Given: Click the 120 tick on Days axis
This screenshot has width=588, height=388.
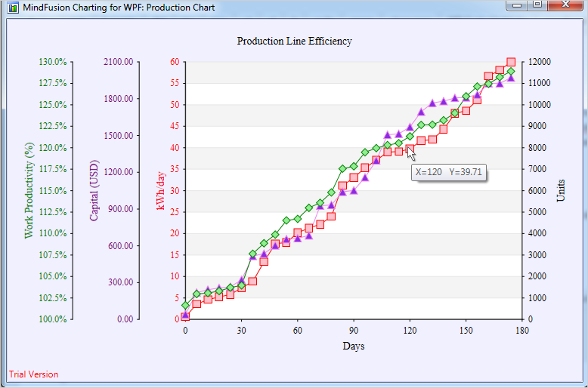Looking at the screenshot, I should click(410, 331).
